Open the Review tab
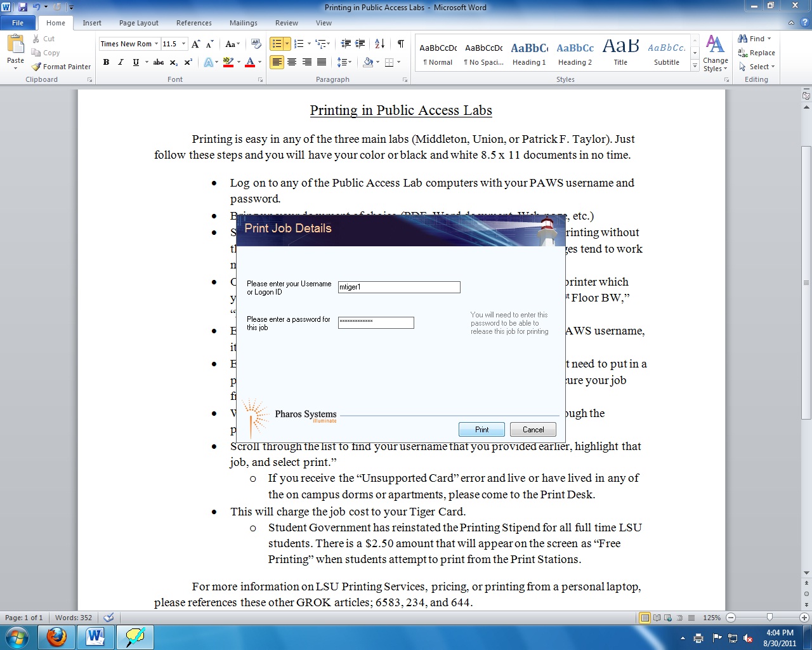The width and height of the screenshot is (812, 650). (x=287, y=23)
